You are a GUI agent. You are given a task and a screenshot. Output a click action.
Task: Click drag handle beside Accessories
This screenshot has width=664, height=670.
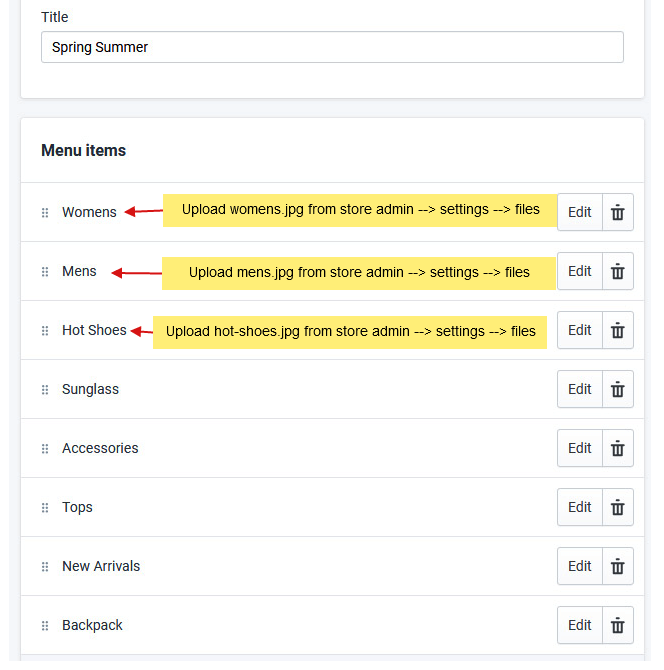(x=45, y=449)
